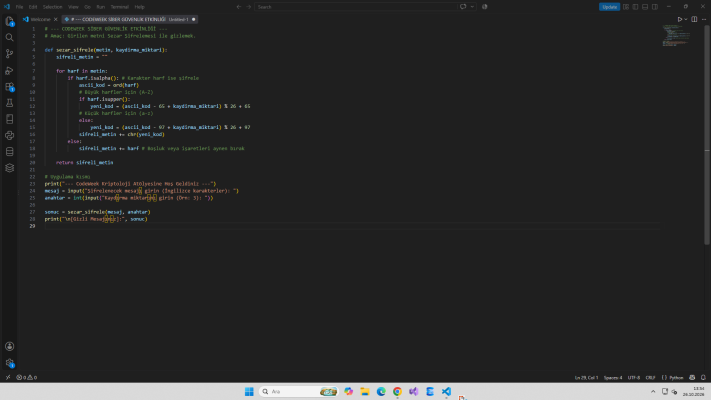Click Ln 29, Col 1 in the status bar
This screenshot has height=400, width=711.
[x=586, y=377]
